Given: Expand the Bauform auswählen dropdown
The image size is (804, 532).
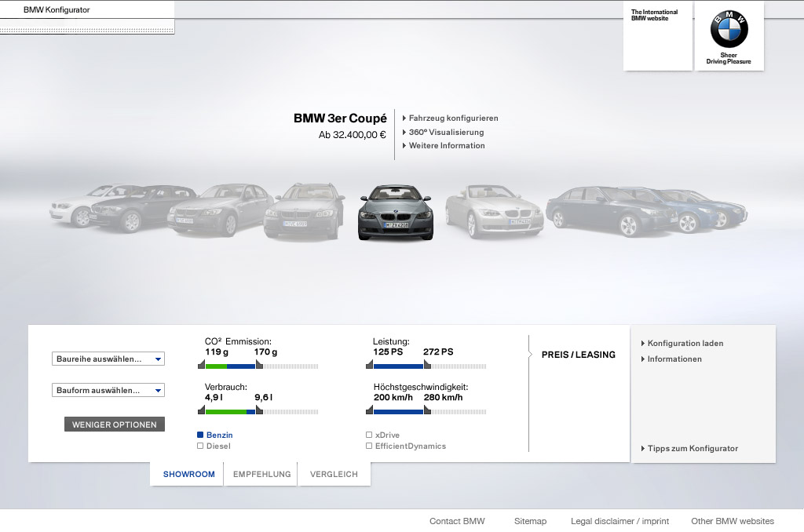Looking at the screenshot, I should [x=108, y=390].
